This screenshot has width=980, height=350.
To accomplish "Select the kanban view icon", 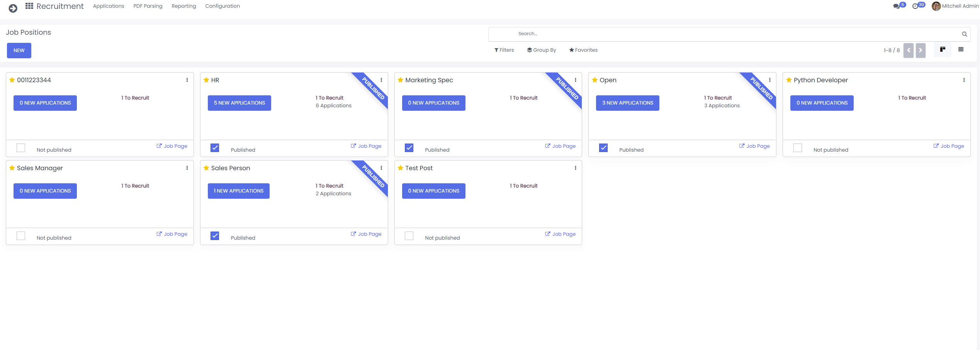I will click(943, 49).
